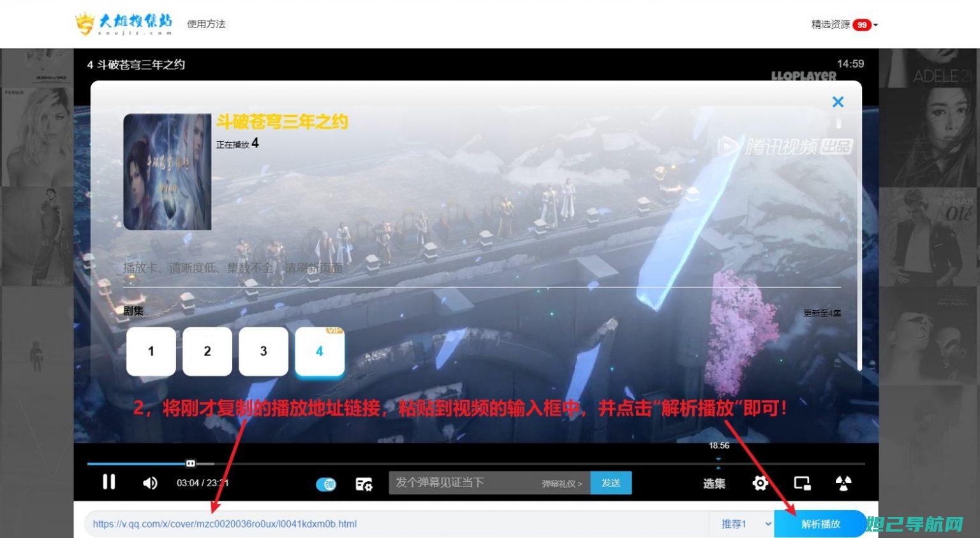Click the radiation-style icon in player bar
980x538 pixels.
843,483
